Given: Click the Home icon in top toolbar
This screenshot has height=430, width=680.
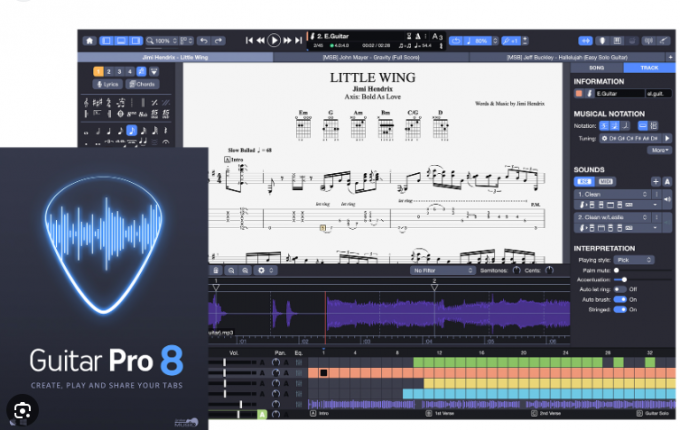Looking at the screenshot, I should 90,41.
